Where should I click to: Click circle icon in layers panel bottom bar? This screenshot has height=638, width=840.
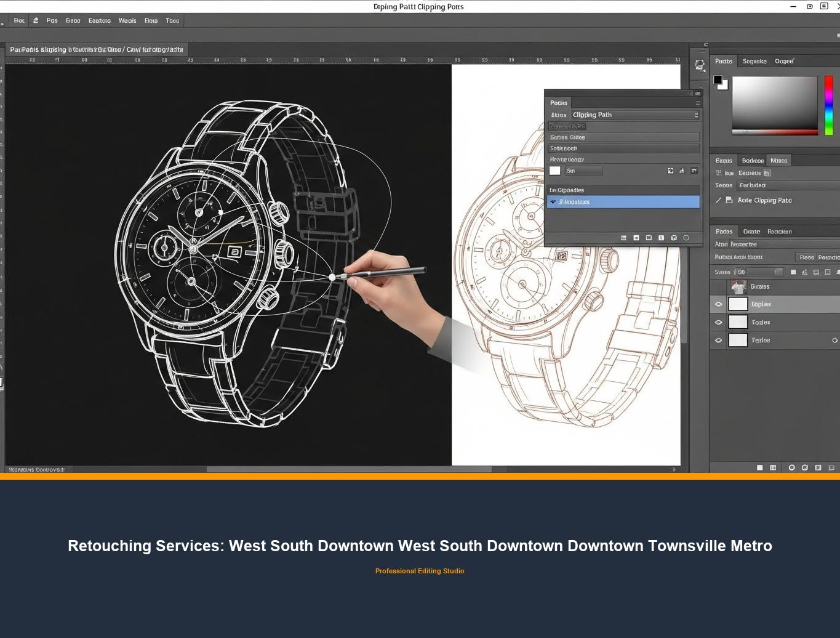791,468
